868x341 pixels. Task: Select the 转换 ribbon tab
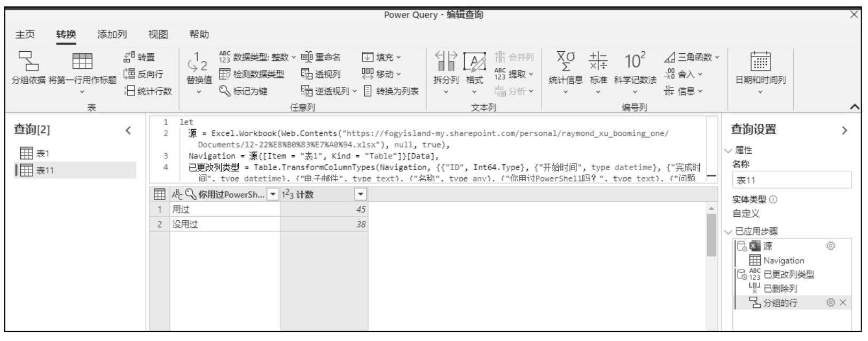tap(66, 35)
